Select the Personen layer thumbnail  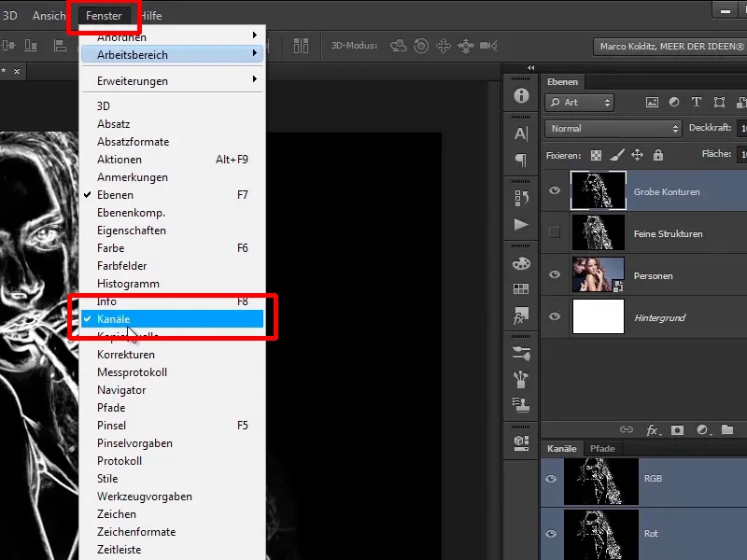pos(598,274)
